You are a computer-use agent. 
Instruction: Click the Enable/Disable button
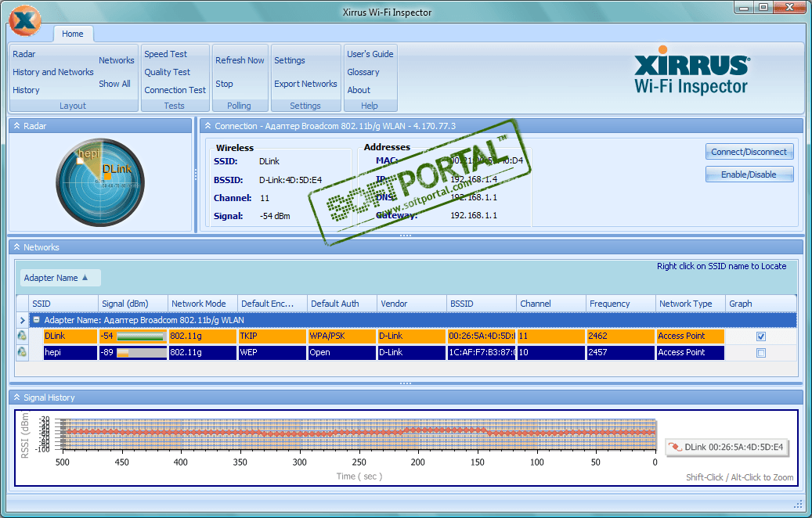(x=749, y=174)
